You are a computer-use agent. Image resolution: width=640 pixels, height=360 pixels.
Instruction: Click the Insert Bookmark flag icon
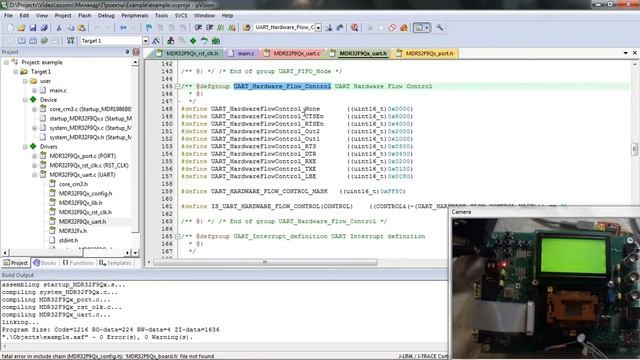[149, 28]
